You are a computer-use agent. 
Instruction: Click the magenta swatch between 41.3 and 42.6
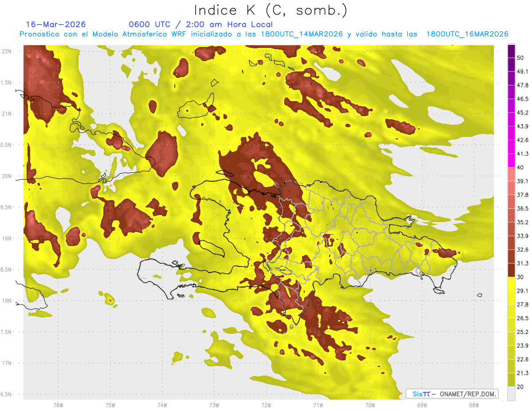(511, 147)
